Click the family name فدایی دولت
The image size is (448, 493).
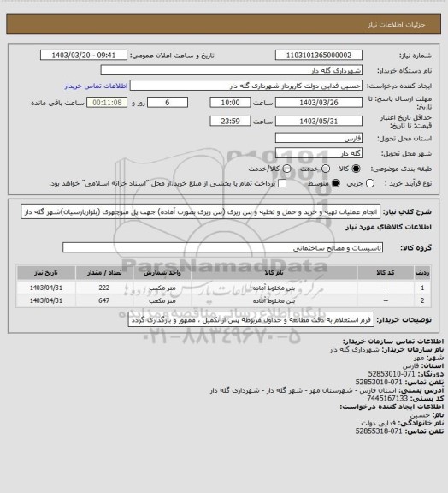379,423
